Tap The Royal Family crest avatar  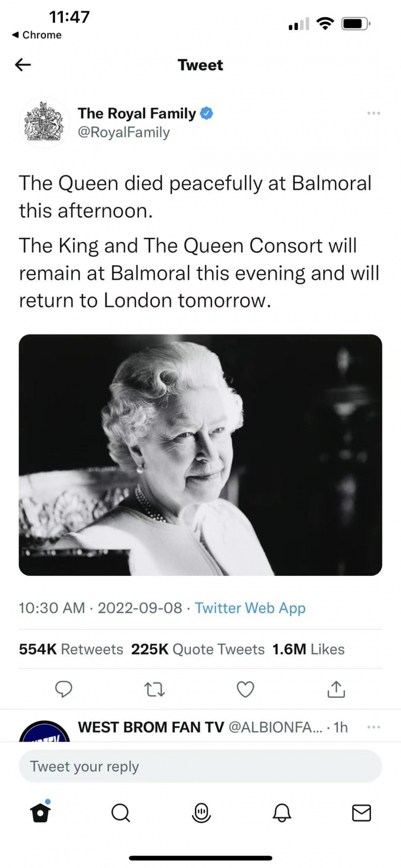click(x=44, y=123)
